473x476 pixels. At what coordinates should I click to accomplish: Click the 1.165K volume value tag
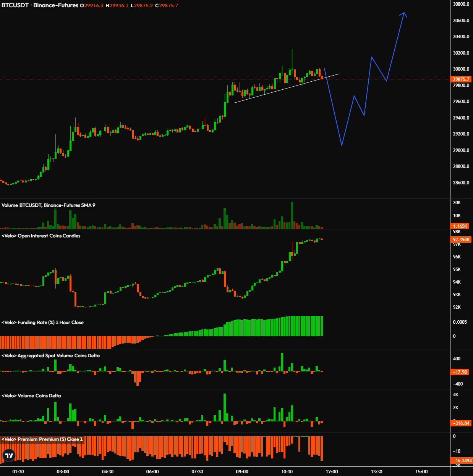point(460,226)
